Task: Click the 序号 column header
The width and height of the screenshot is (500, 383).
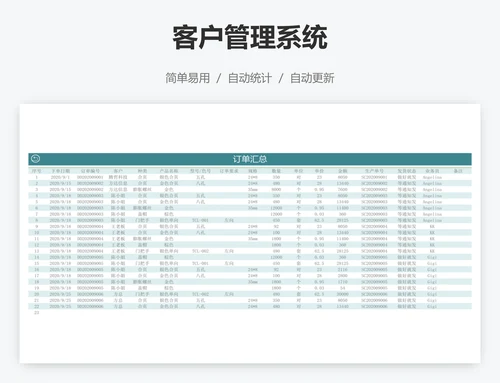Action: 36,171
